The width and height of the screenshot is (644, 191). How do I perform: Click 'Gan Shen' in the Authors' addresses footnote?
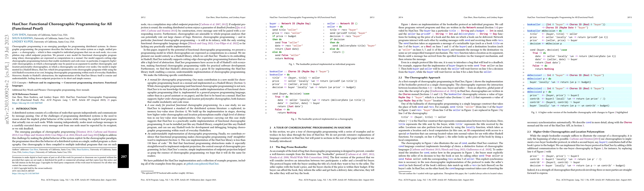point(34,149)
